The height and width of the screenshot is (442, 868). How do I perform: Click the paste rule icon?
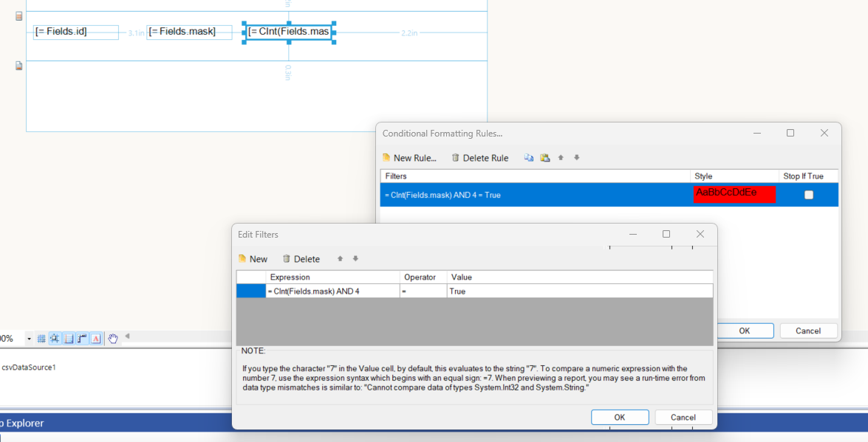coord(545,158)
